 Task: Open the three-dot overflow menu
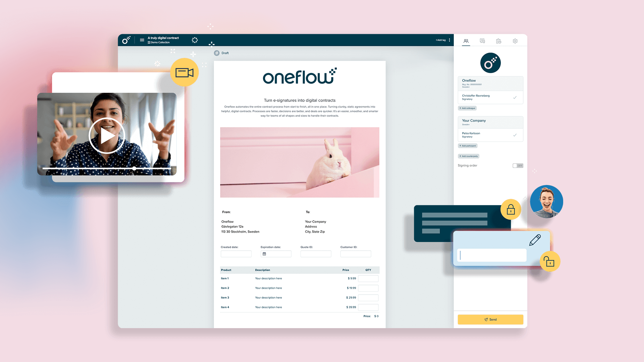click(x=449, y=40)
